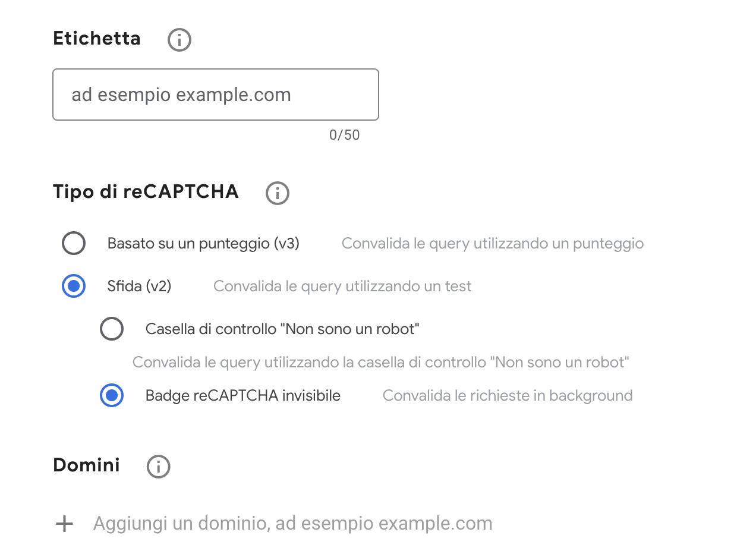Click the "Domini" section heading
756x554 pixels.
[x=86, y=465]
